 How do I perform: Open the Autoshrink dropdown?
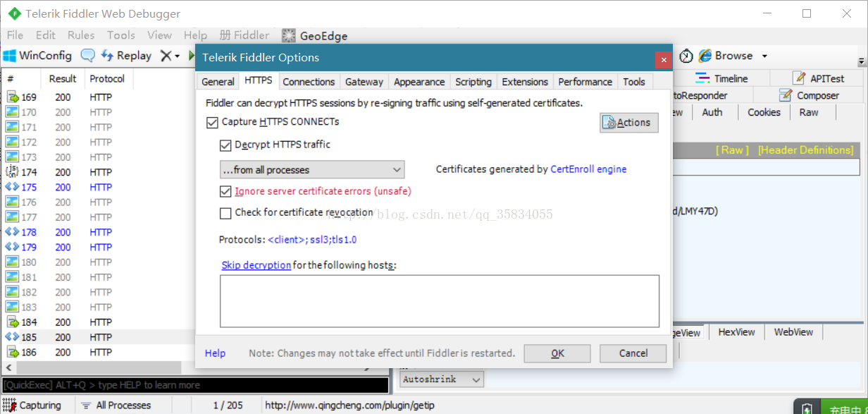(442, 379)
